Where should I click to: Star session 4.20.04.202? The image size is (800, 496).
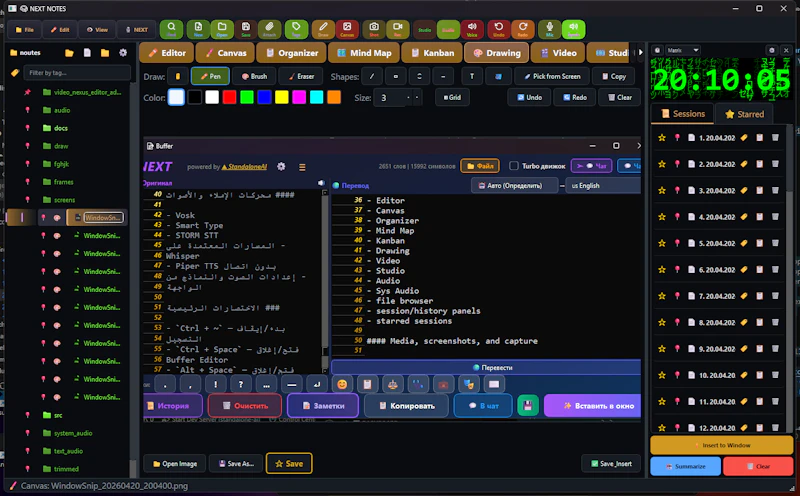pyautogui.click(x=662, y=217)
